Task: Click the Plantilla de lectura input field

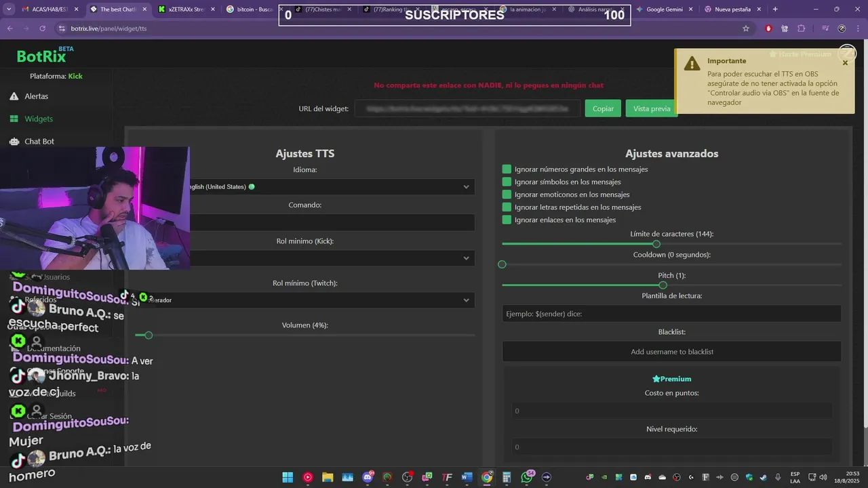Action: click(671, 313)
